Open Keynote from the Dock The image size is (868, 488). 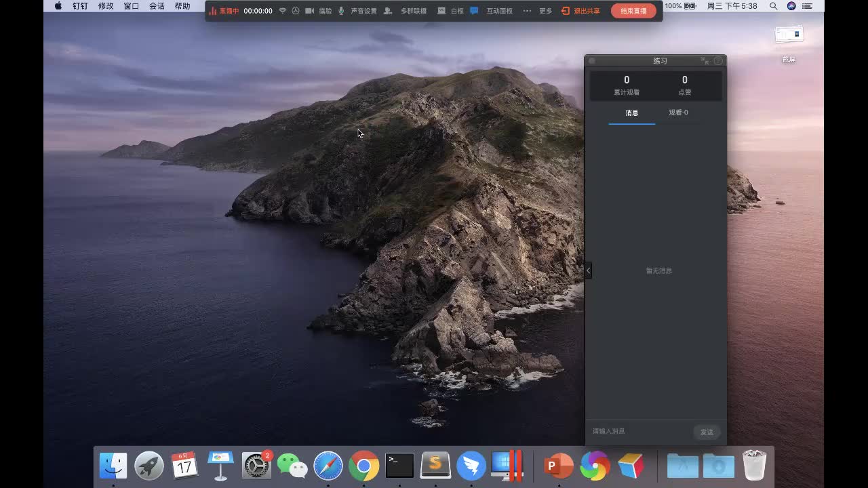[x=220, y=466]
